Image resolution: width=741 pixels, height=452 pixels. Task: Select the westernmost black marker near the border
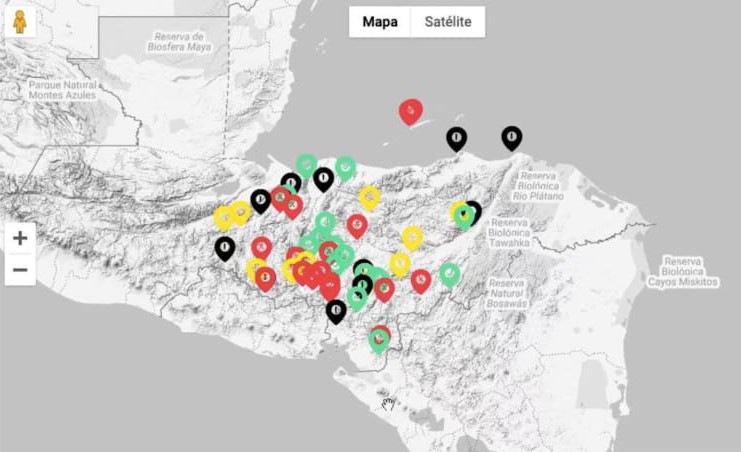[225, 249]
